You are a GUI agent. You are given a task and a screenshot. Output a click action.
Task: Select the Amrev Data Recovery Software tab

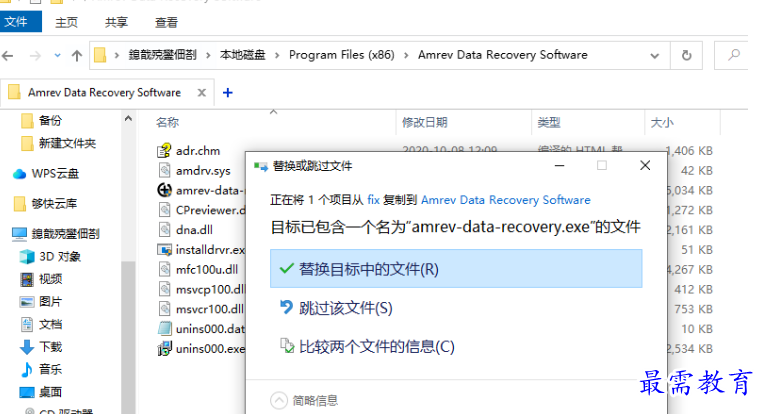tap(104, 92)
